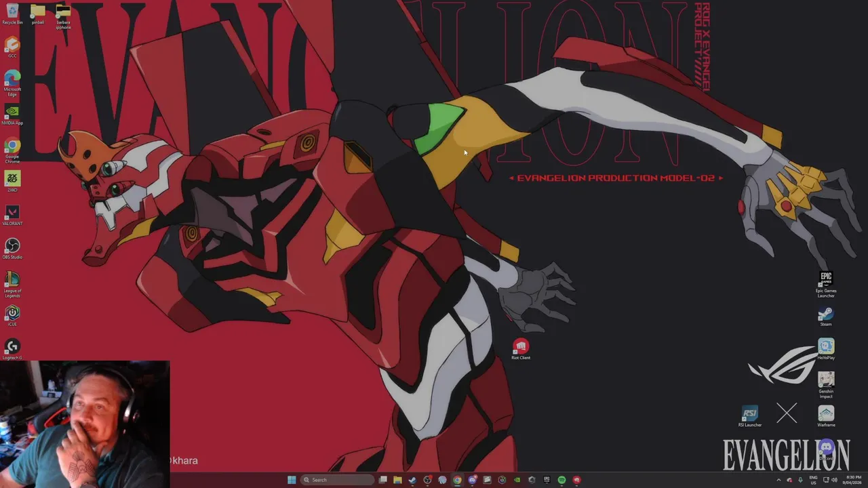Open the Recycle Bin desktop icon
Viewport: 868px width, 488px height.
[x=12, y=14]
